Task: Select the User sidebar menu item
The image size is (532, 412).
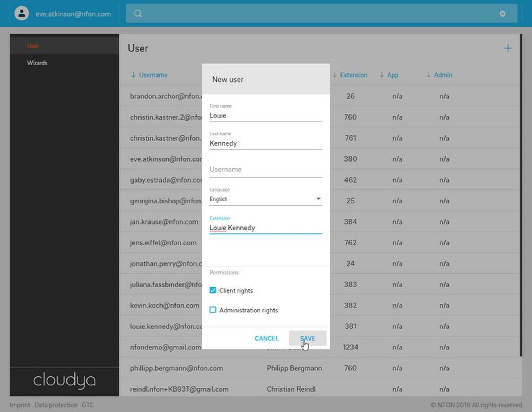Action: coord(33,46)
